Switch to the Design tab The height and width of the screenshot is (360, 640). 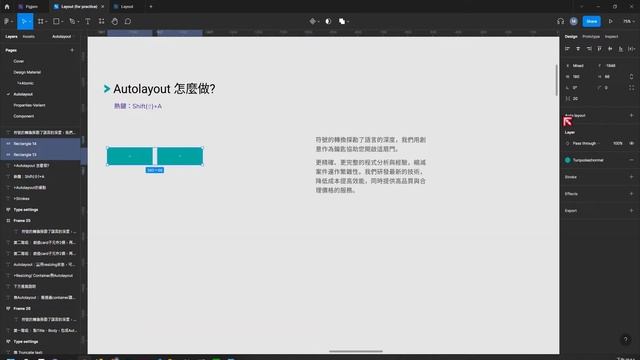[x=571, y=36]
